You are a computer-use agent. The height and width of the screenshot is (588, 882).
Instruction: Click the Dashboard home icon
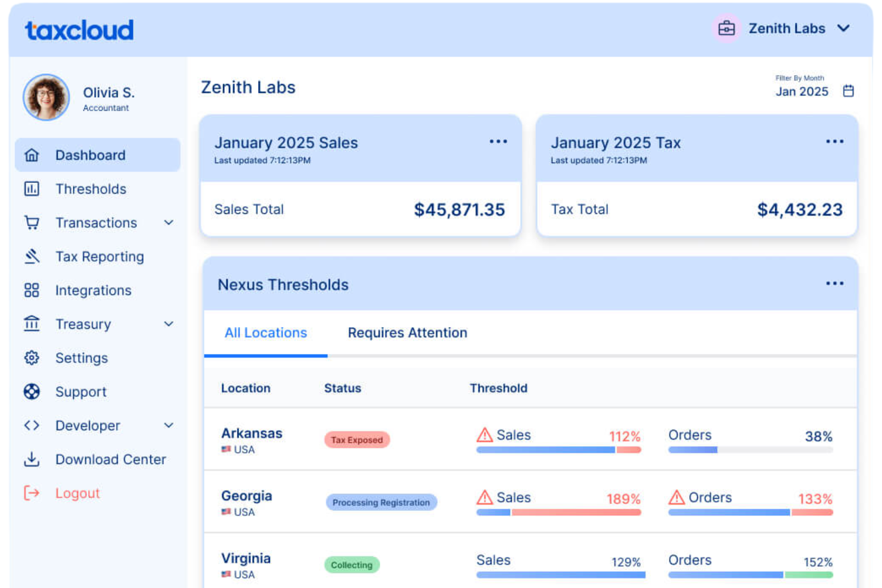point(32,155)
